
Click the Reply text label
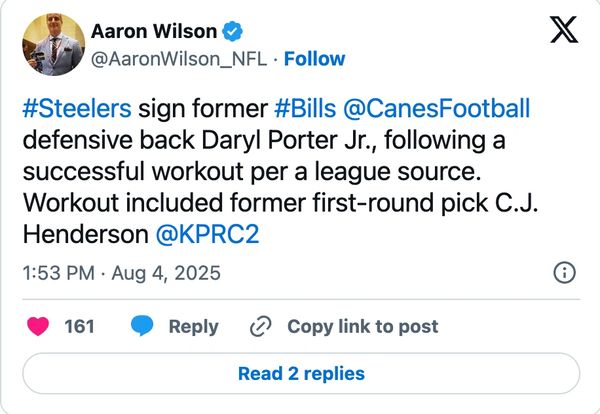pyautogui.click(x=192, y=326)
